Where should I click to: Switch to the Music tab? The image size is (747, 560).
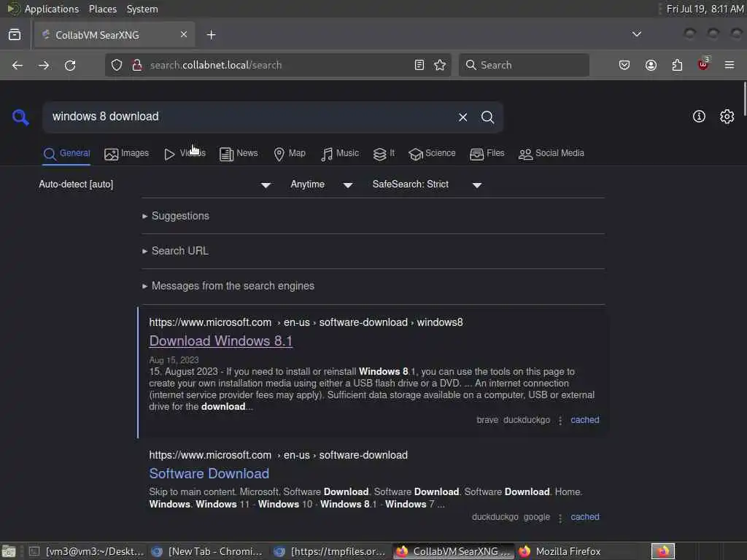pyautogui.click(x=340, y=154)
